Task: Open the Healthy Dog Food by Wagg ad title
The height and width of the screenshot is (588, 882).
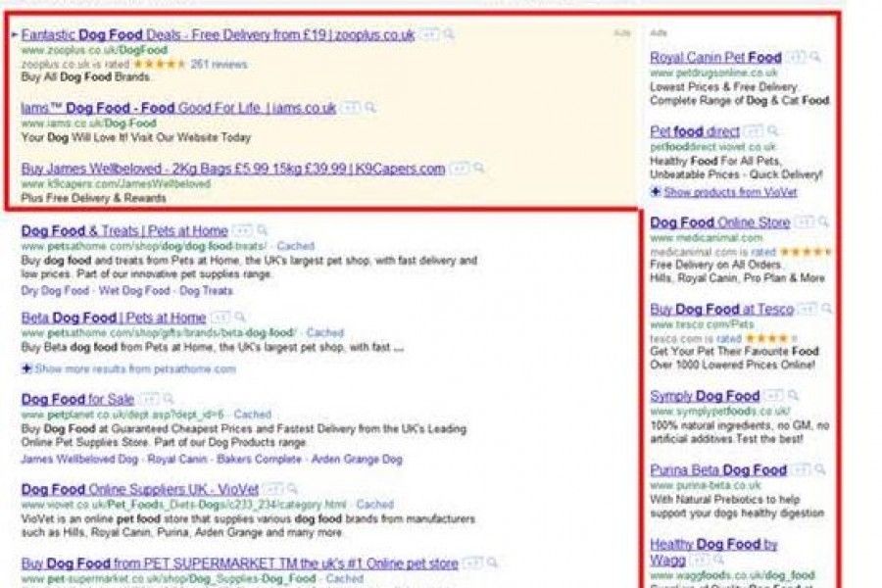Action: (713, 552)
